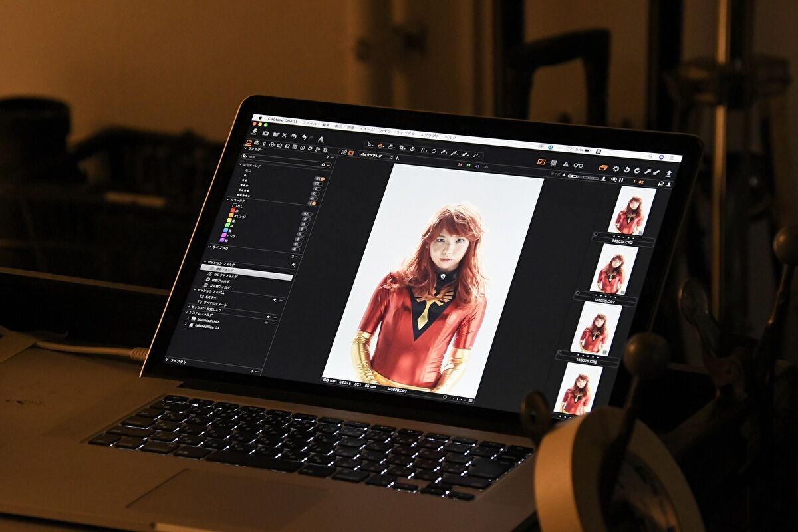Click plus button beside セッション フォルダ
The height and width of the screenshot is (532, 798).
click(293, 265)
